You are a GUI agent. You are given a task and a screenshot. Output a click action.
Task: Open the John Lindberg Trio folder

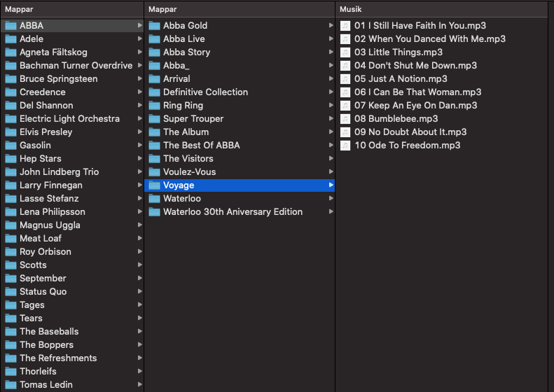pos(72,172)
